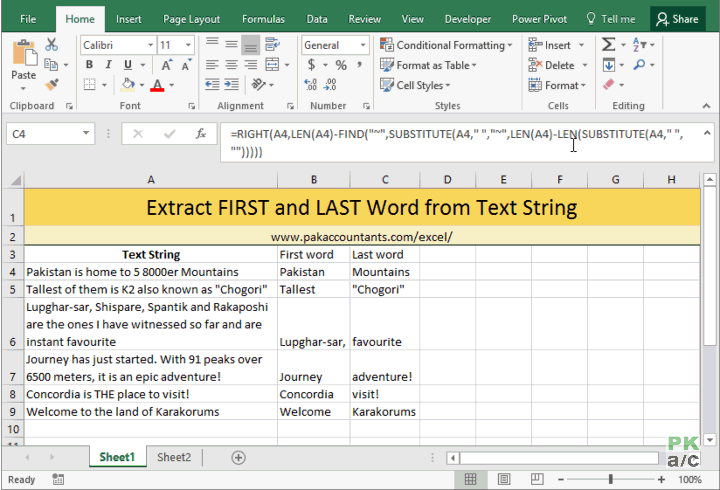This screenshot has width=720, height=490.
Task: Toggle Bold formatting
Action: pos(89,65)
